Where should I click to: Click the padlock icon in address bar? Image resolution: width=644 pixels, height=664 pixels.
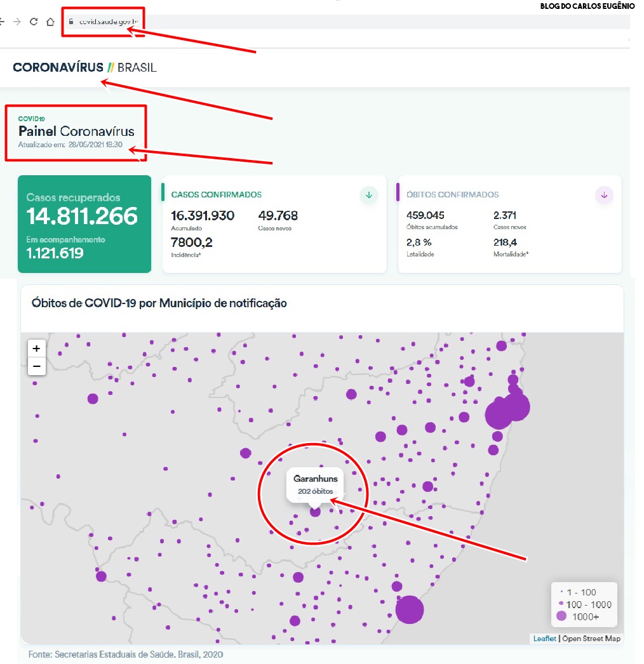72,22
